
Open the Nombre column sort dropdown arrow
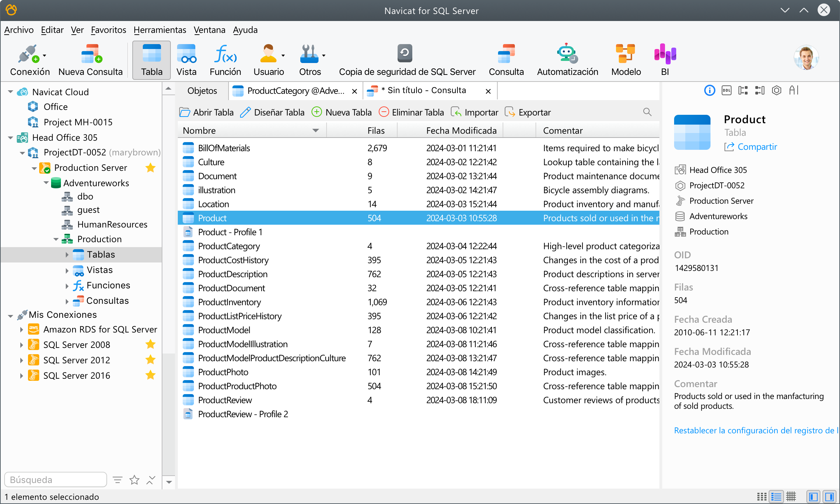click(x=315, y=131)
